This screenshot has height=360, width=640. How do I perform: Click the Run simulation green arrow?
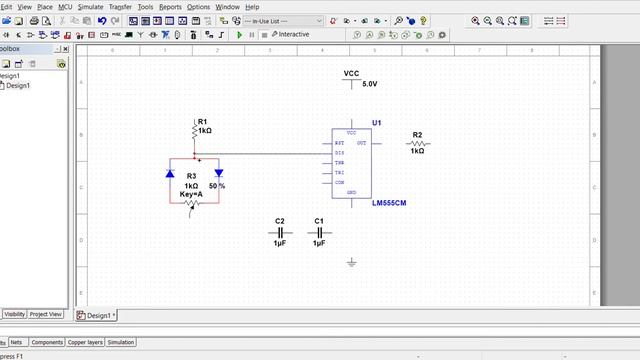[240, 35]
